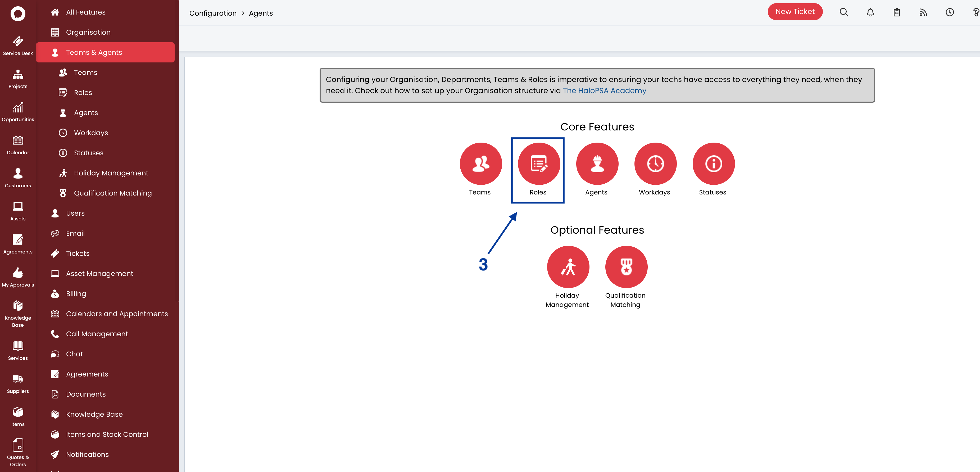Open The HaloPSA Academy link
Viewport: 980px width, 472px height.
pyautogui.click(x=604, y=90)
